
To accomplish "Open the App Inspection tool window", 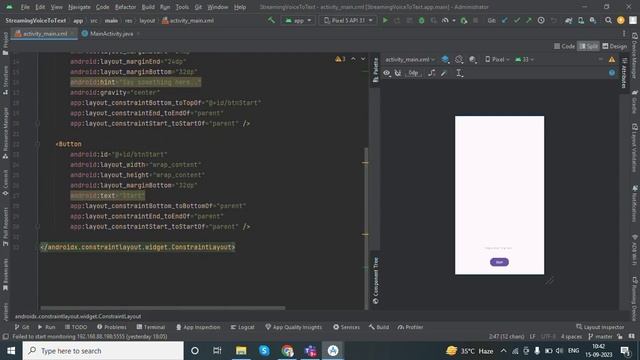I will pyautogui.click(x=198, y=327).
